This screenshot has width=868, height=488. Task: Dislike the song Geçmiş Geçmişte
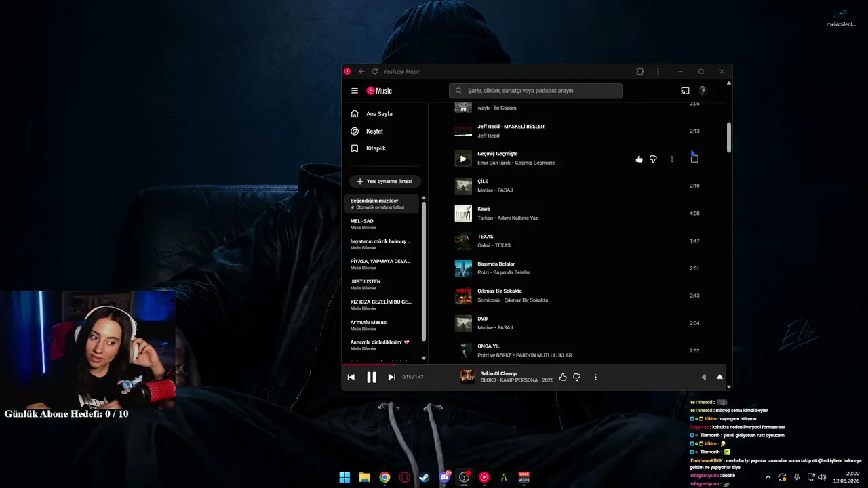pyautogui.click(x=653, y=159)
